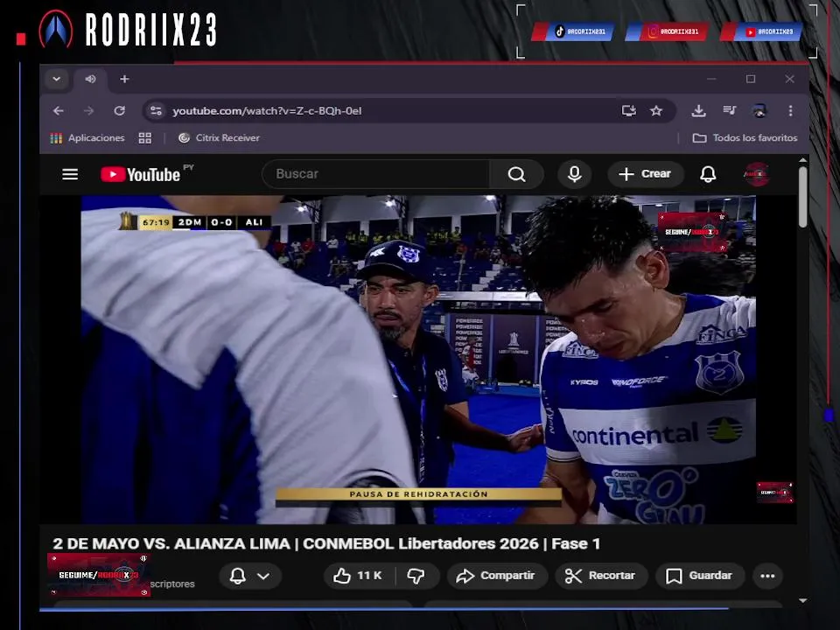Open the Todos los favoritos folder
The image size is (840, 630).
pyautogui.click(x=745, y=137)
